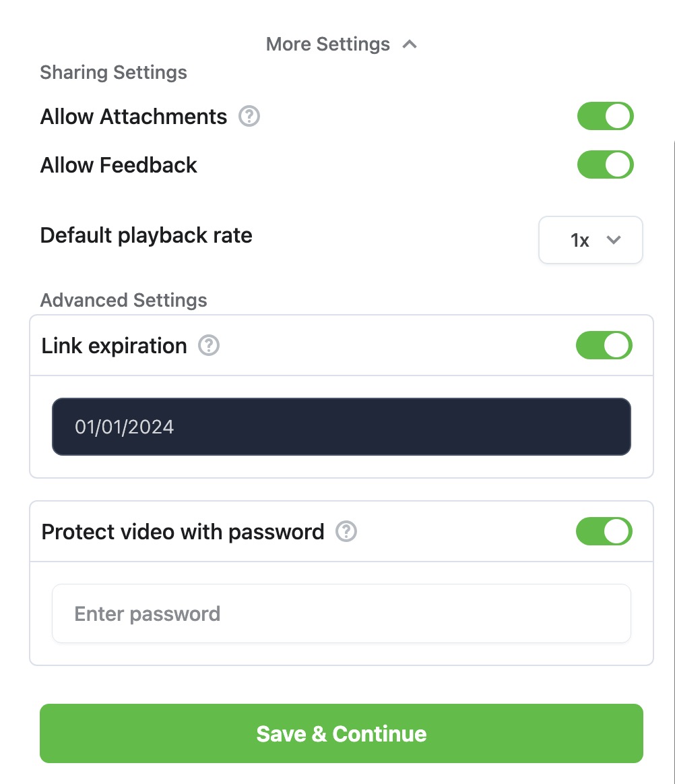Click the Link expiration label
Image resolution: width=675 pixels, height=784 pixels.
coord(114,346)
